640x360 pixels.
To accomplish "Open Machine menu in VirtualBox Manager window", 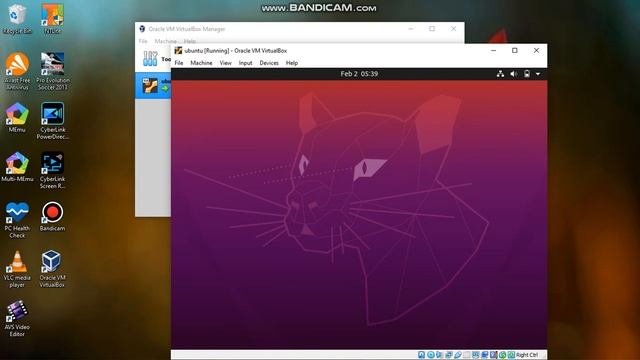I will (166, 41).
